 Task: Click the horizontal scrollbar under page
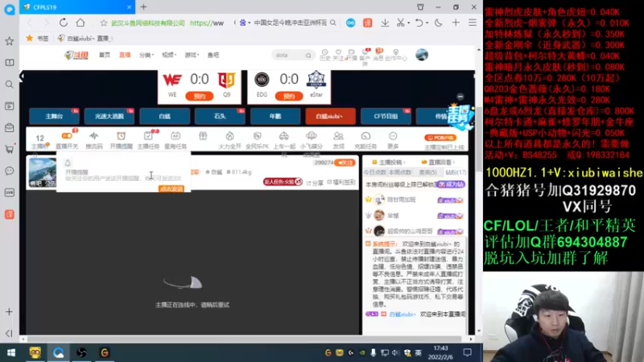[x=242, y=339]
